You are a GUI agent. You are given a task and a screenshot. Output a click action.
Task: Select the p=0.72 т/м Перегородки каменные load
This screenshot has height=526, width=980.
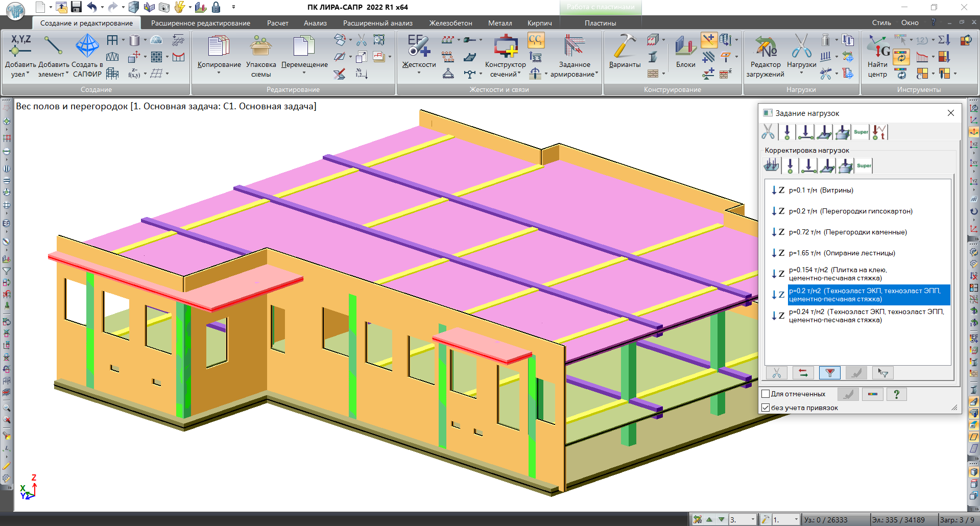click(847, 232)
